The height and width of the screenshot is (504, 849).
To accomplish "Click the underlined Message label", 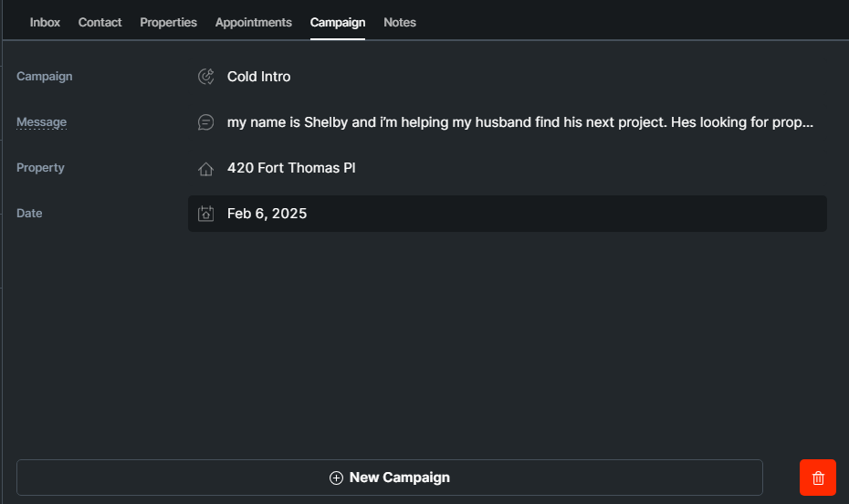I will [x=41, y=122].
